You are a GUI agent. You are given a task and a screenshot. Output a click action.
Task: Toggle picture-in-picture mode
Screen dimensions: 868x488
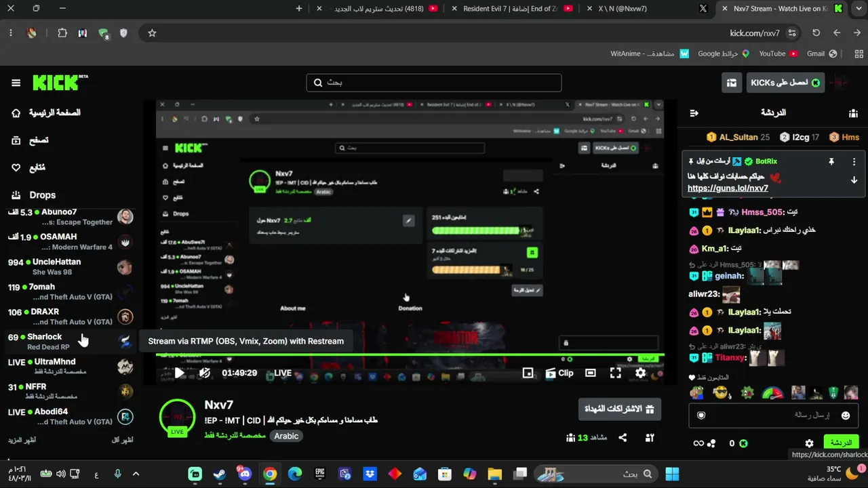click(x=528, y=373)
